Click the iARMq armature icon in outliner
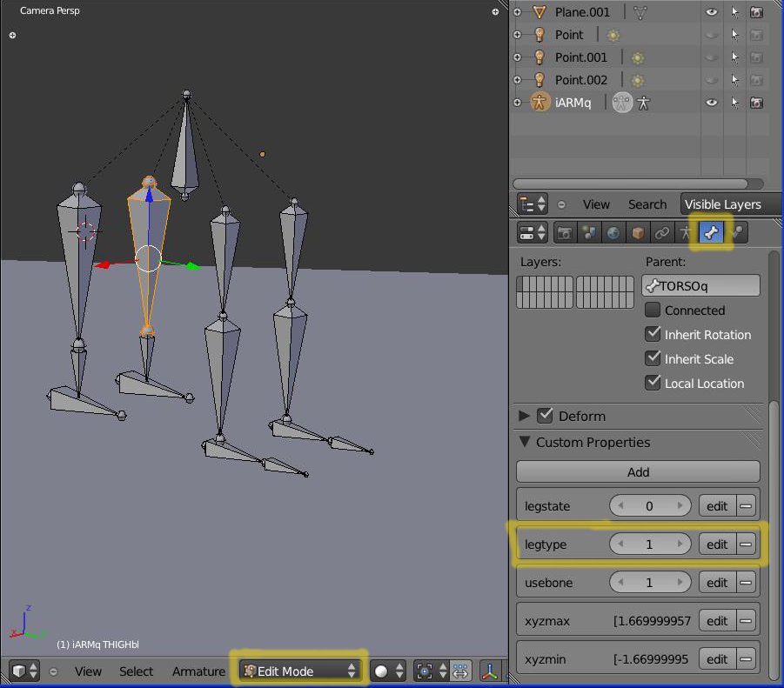 point(539,103)
